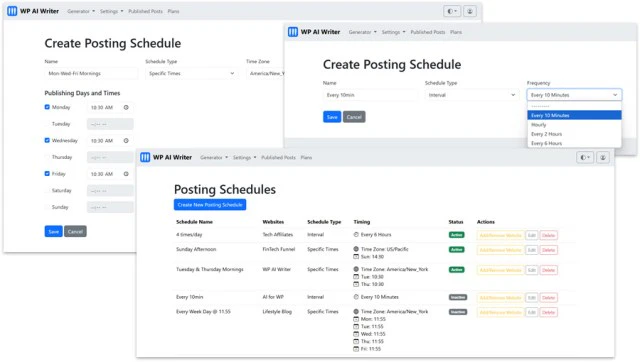The height and width of the screenshot is (362, 640).
Task: Check the Tuesday checkbox
Action: point(47,124)
